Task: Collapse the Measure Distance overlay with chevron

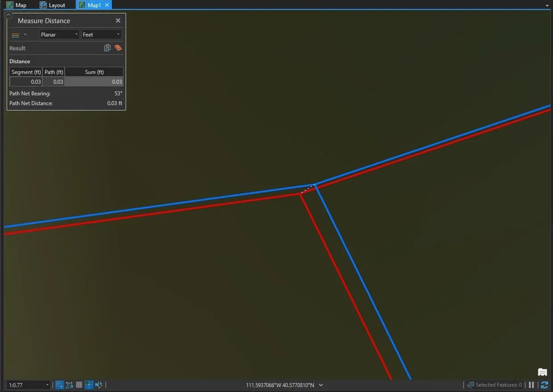Action: click(8, 15)
